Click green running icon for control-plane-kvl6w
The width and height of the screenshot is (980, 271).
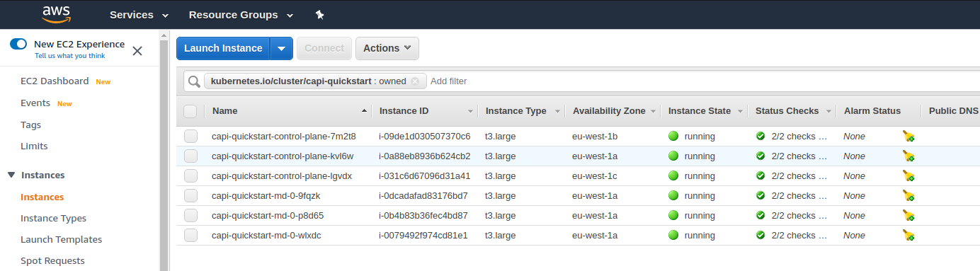click(x=673, y=156)
